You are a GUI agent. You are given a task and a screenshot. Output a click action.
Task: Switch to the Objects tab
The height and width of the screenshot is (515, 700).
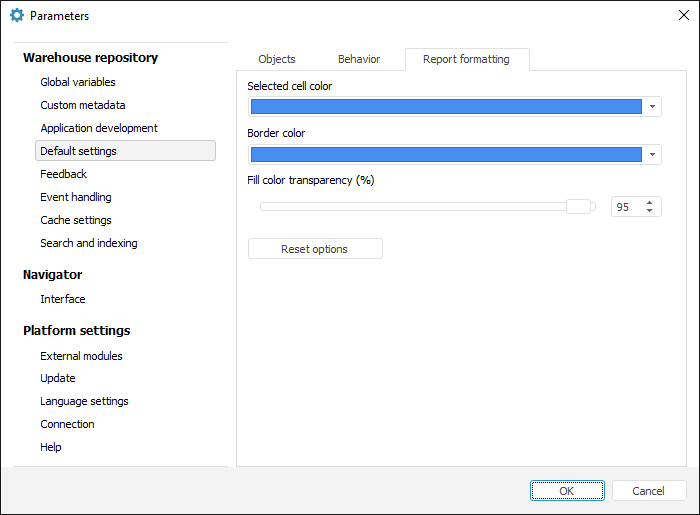277,59
